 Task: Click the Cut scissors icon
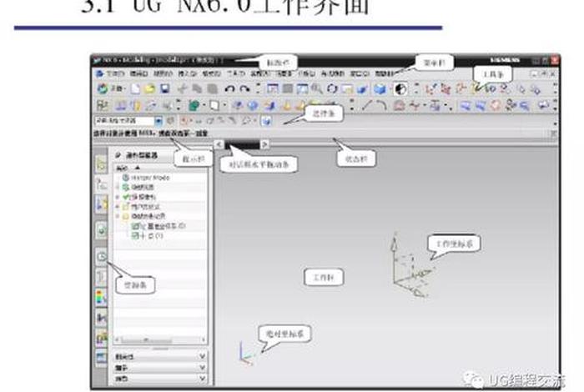pos(182,89)
